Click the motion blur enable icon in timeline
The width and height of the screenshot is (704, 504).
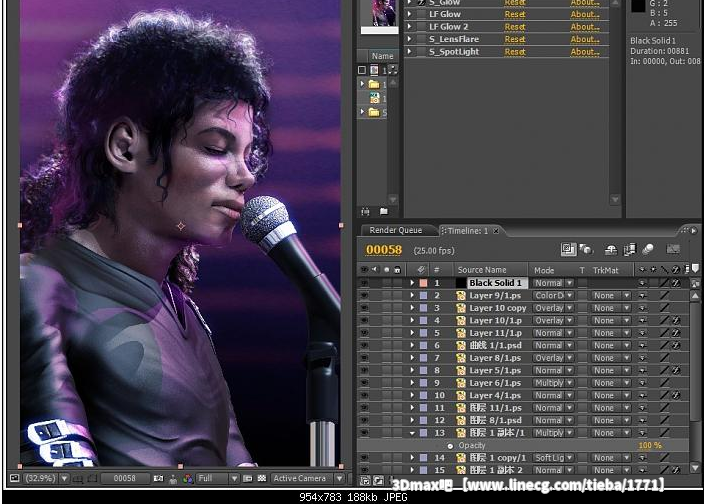point(647,250)
